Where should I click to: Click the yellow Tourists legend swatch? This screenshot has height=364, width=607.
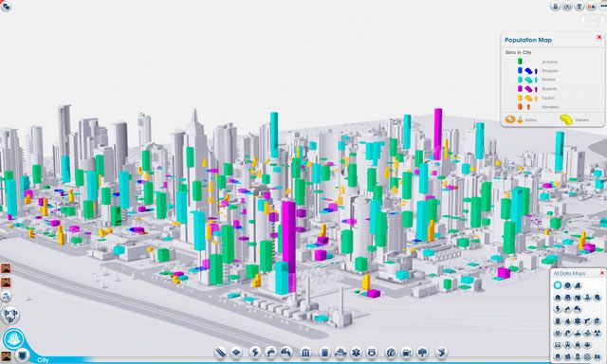click(x=520, y=98)
